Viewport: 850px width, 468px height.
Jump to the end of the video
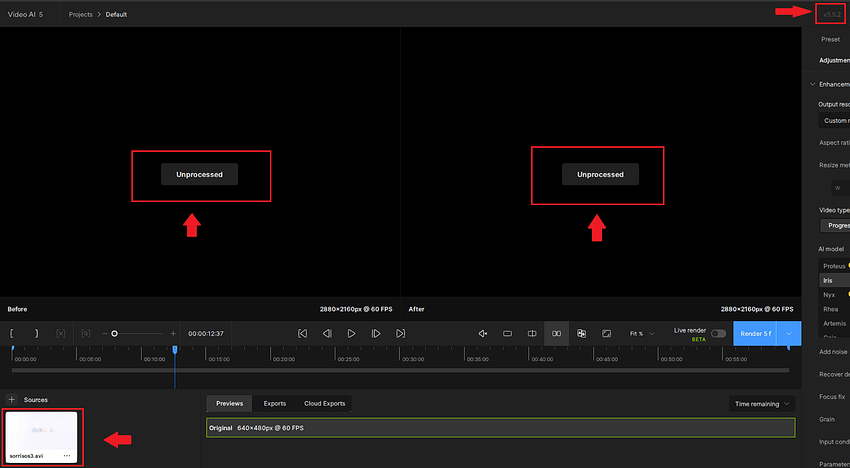click(x=401, y=333)
